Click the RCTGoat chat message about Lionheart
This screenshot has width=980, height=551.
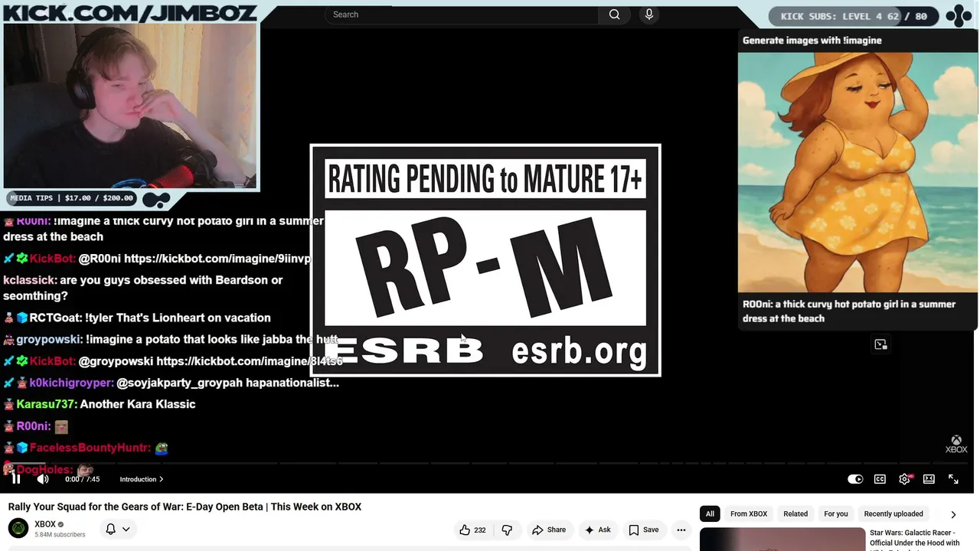click(x=137, y=318)
